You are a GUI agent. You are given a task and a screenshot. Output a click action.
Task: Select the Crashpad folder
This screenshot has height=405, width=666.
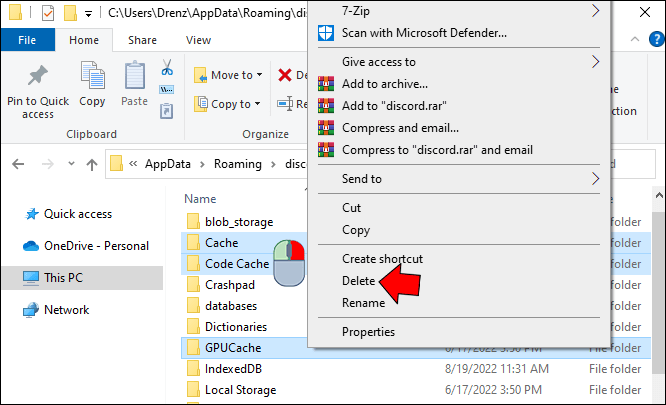[x=230, y=285]
